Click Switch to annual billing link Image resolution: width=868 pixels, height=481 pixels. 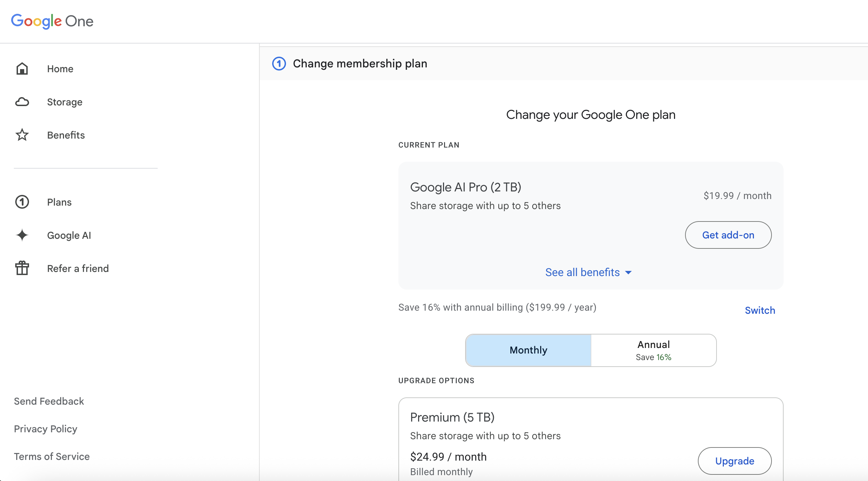point(760,310)
